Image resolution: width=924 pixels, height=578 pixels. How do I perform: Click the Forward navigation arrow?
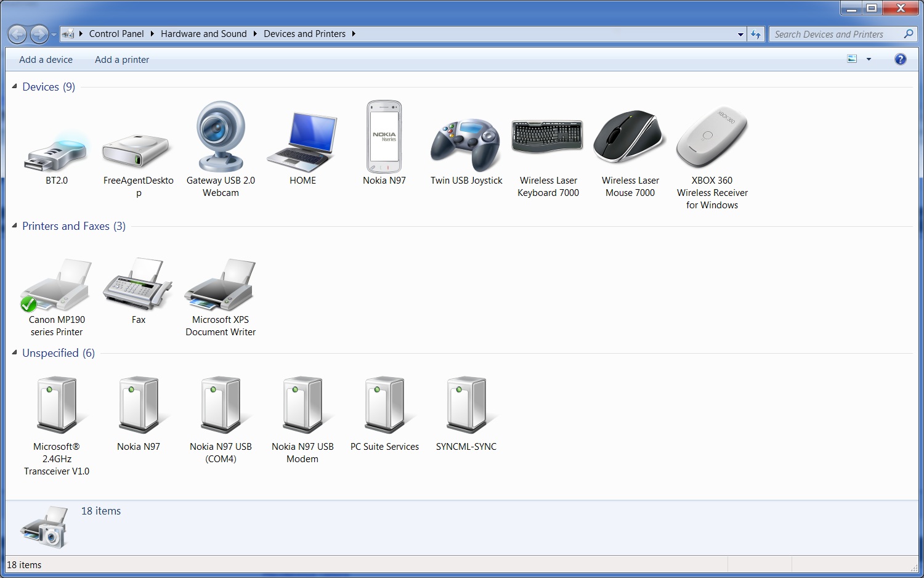(39, 34)
